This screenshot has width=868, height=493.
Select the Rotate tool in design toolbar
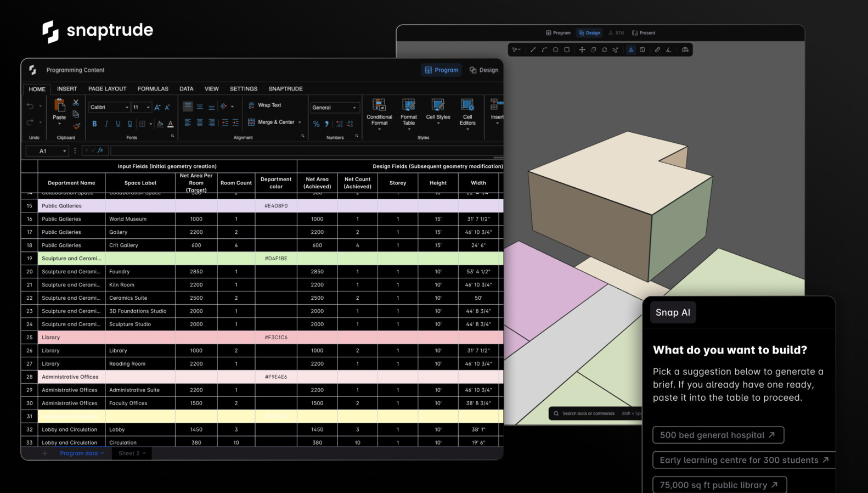pos(605,50)
